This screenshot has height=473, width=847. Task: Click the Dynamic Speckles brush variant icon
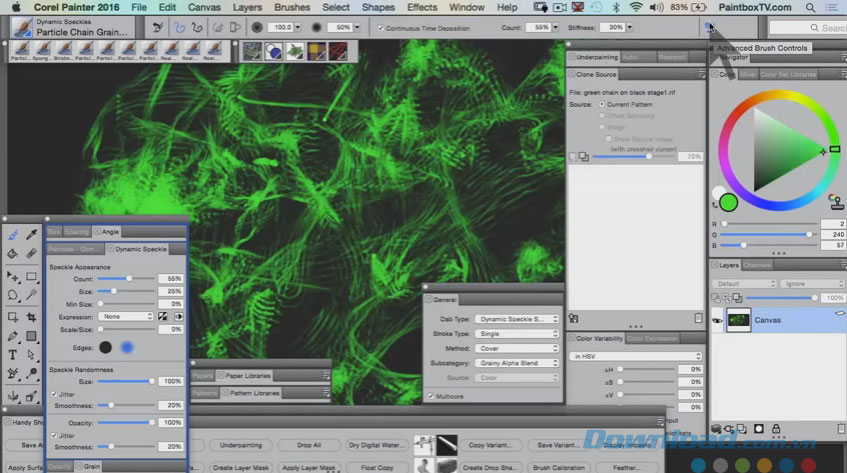click(20, 27)
